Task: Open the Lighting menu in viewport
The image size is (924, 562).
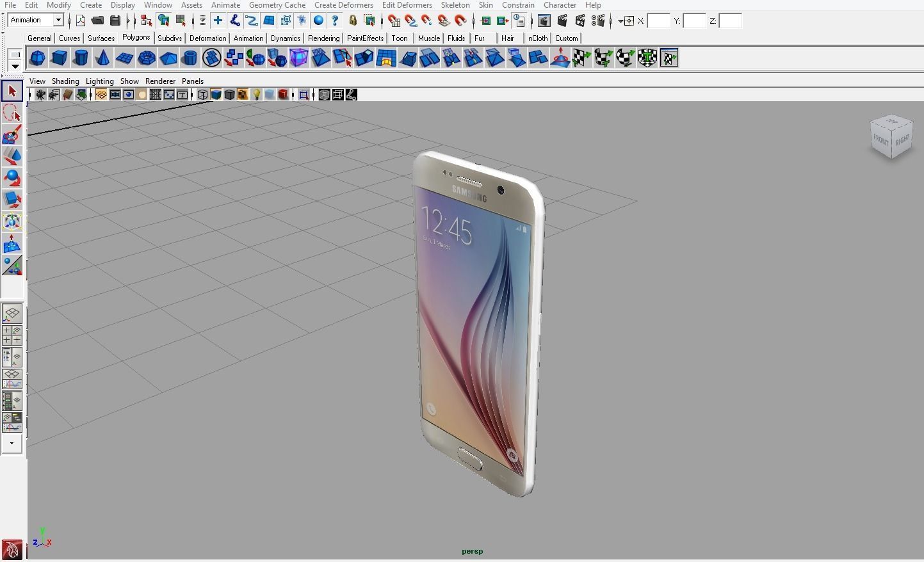Action: (99, 81)
